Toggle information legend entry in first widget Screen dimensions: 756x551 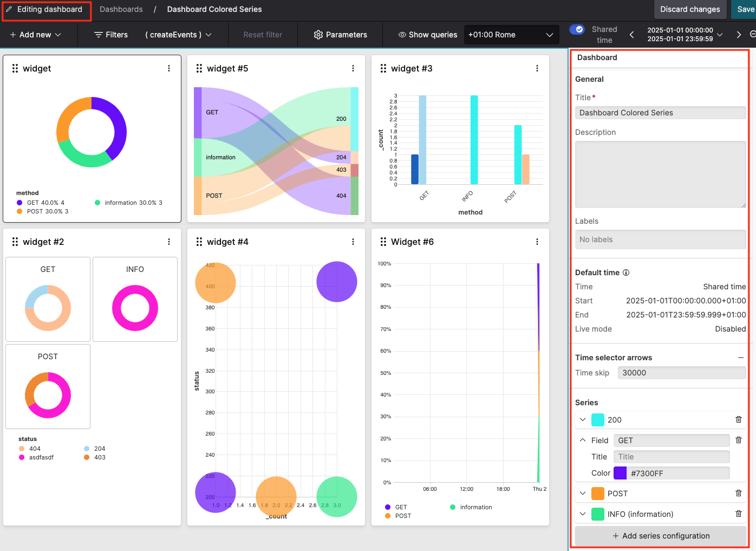point(128,203)
